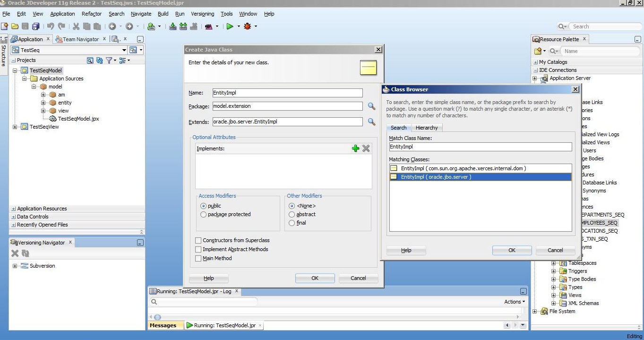Viewport: 644px width, 340px height.
Task: Click the Undo toolbar icon
Action: coord(51,26)
